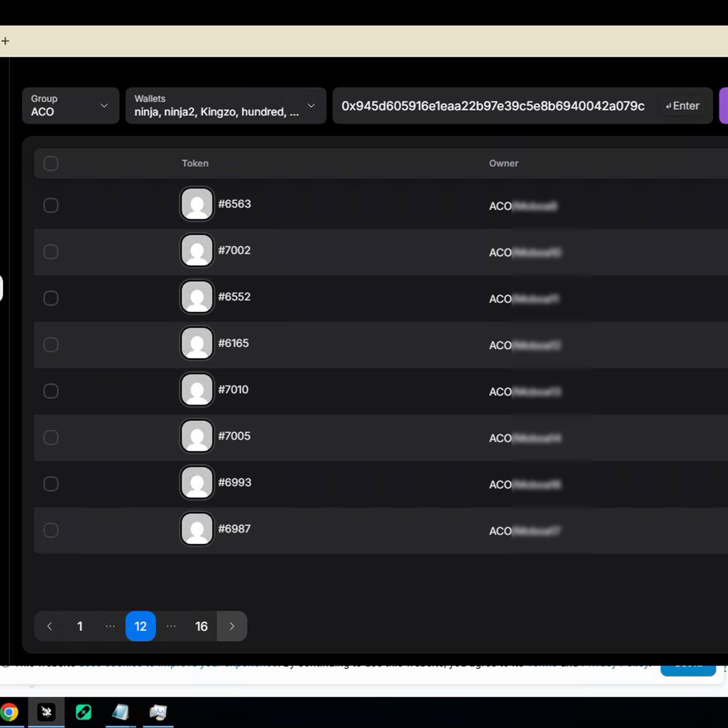Click the avatar thumbnail for token #7002

click(197, 251)
